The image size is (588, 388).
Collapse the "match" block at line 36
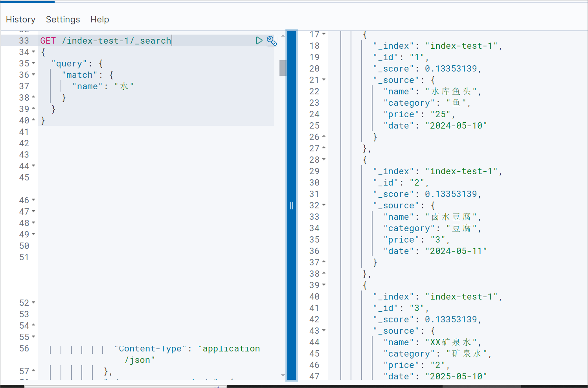33,75
